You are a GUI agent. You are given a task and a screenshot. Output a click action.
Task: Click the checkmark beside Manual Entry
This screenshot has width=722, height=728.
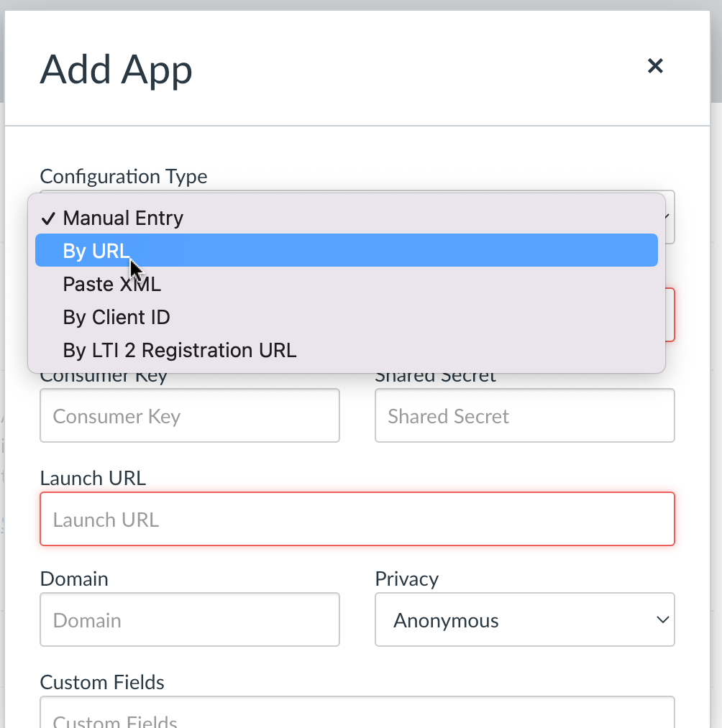pos(48,218)
